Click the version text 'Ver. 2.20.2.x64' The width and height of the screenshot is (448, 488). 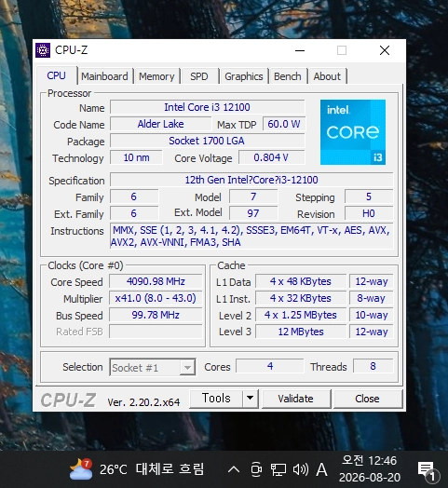(x=143, y=402)
